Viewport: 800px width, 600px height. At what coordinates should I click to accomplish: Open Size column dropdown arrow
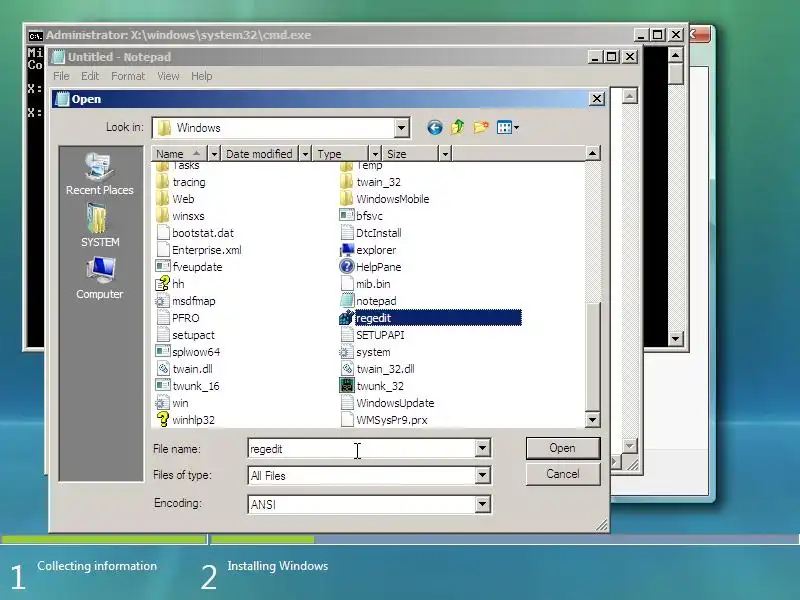point(445,154)
